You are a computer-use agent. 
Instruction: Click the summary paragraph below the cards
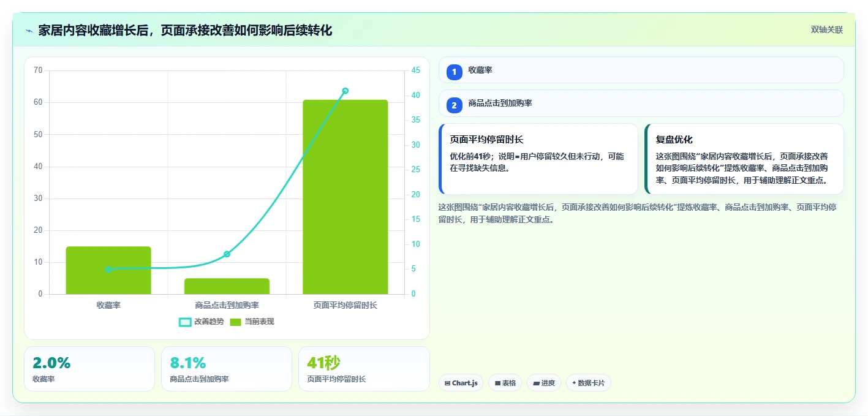coord(637,213)
